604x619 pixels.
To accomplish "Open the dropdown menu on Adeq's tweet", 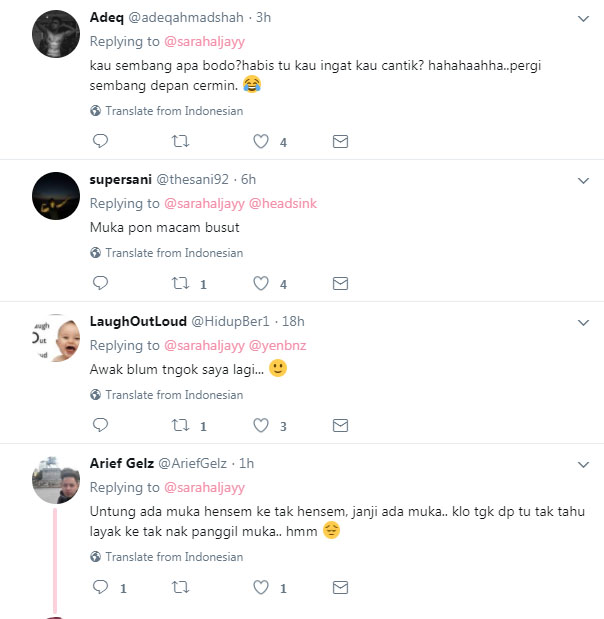I will (584, 18).
